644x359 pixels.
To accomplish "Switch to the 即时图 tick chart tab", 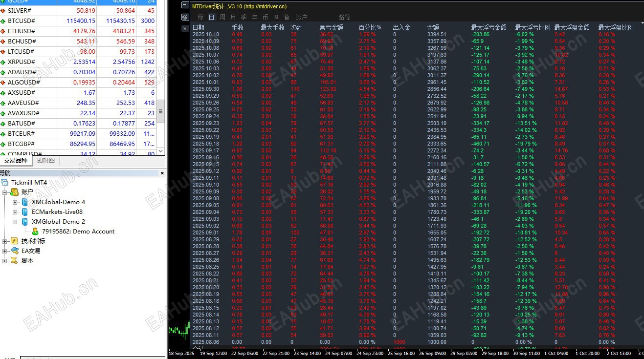I will 46,161.
